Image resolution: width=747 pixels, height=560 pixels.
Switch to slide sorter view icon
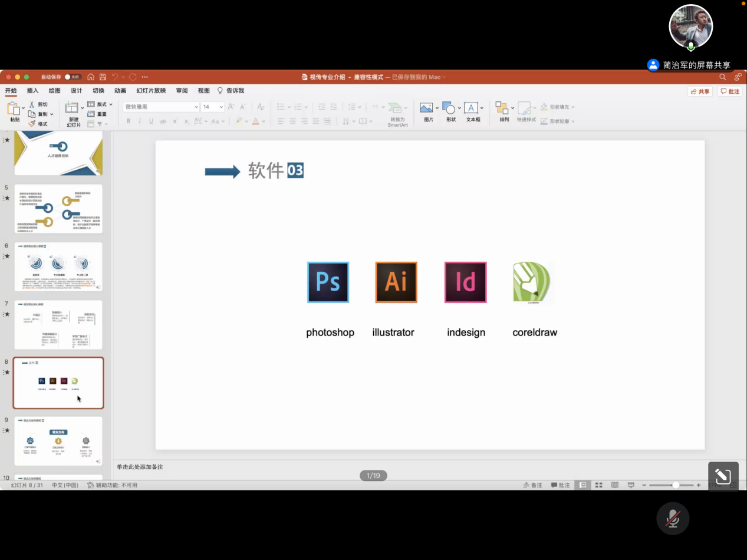pyautogui.click(x=598, y=485)
